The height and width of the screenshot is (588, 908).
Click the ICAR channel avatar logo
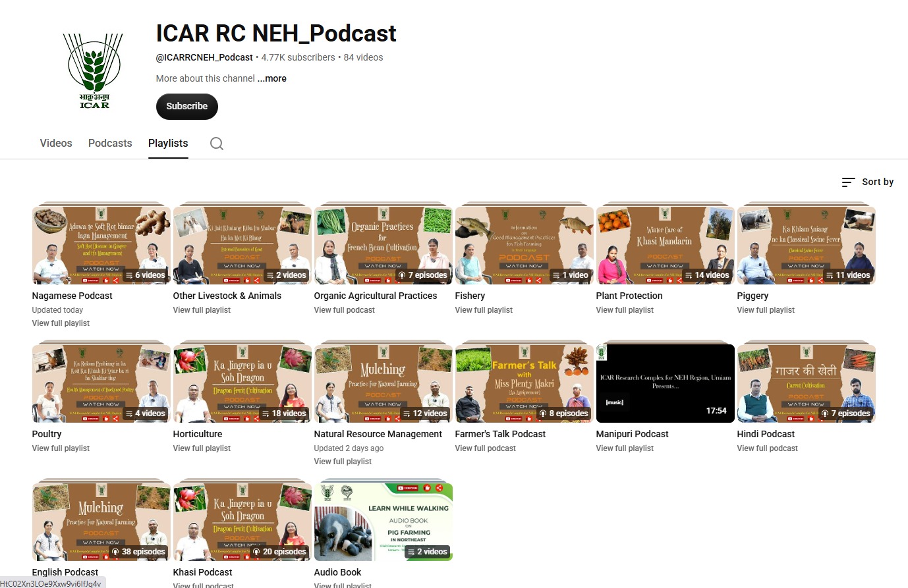95,70
